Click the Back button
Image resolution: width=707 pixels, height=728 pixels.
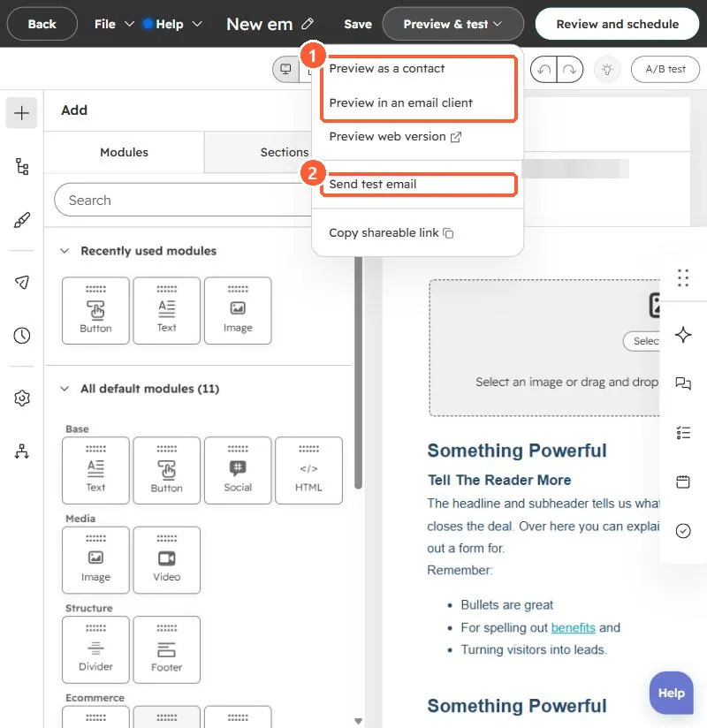[42, 24]
